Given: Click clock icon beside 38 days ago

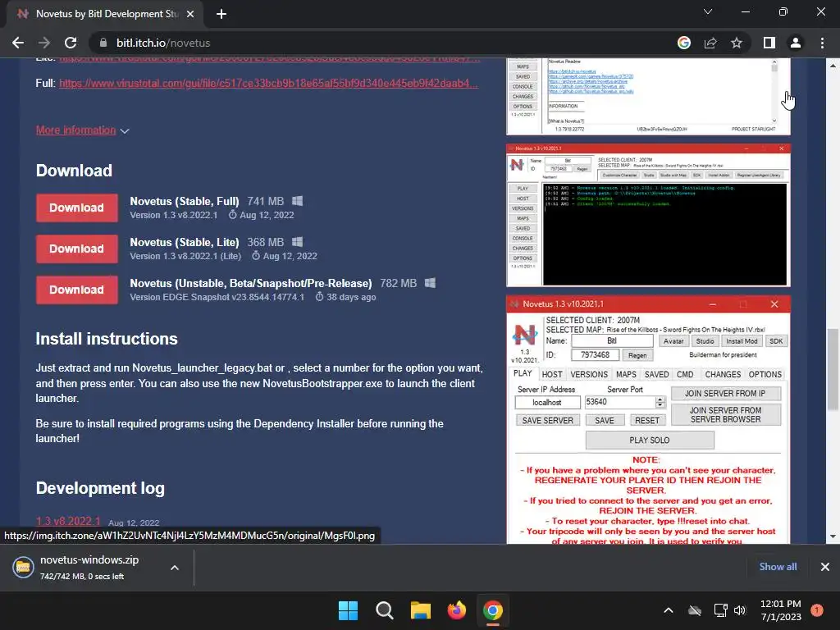Looking at the screenshot, I should click(x=319, y=297).
